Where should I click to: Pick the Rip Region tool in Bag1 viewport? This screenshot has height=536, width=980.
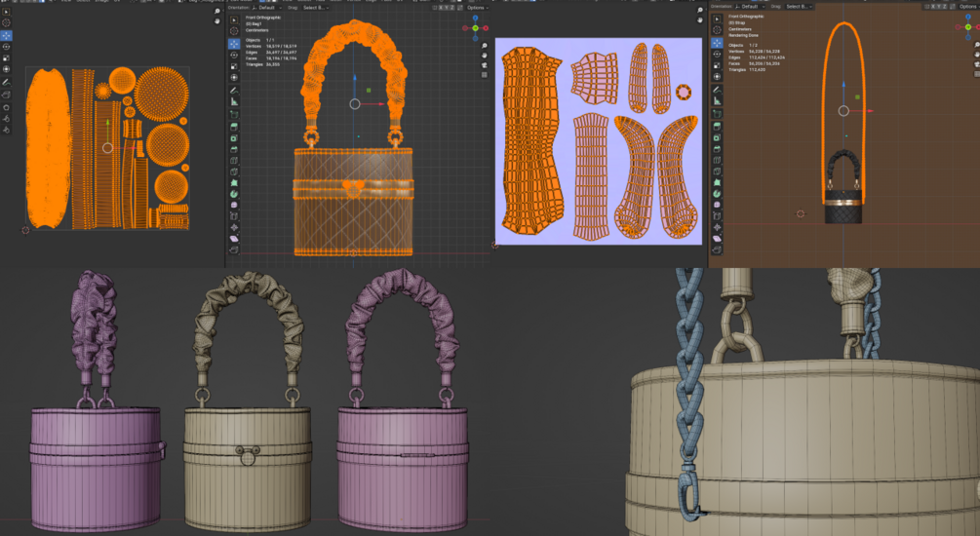[x=234, y=249]
